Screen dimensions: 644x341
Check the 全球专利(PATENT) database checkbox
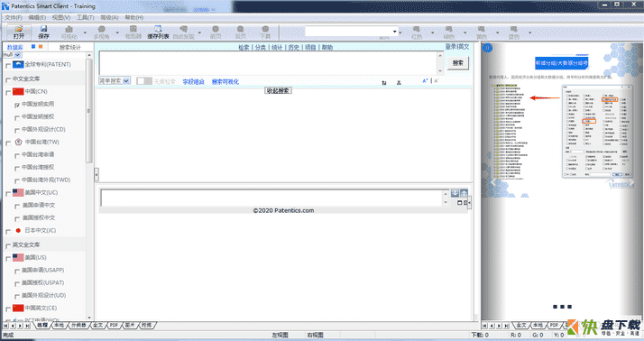pyautogui.click(x=8, y=66)
